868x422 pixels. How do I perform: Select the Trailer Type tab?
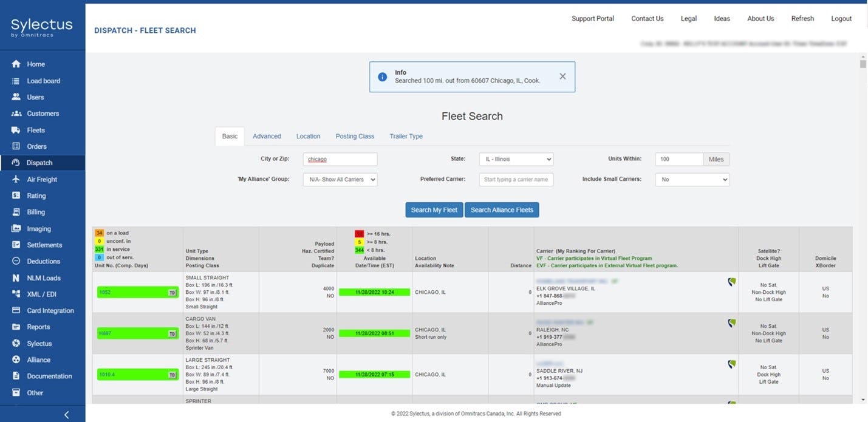[406, 136]
